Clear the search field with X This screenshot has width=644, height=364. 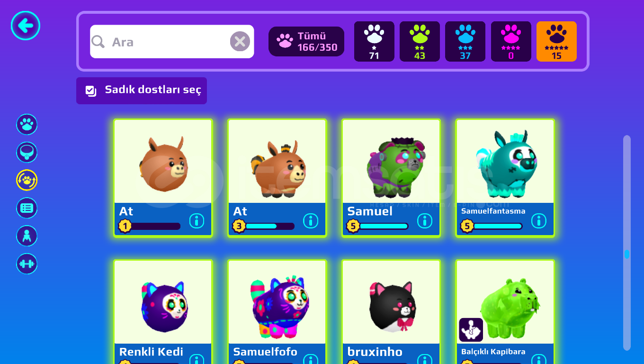[240, 42]
